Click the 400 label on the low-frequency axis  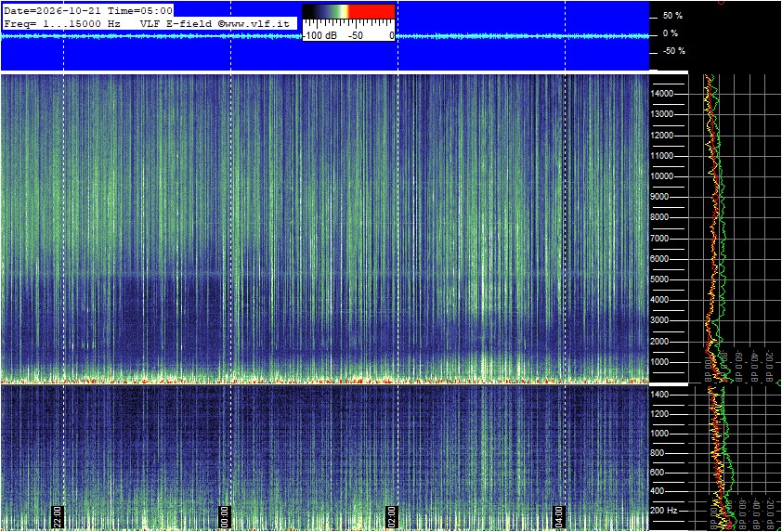[658, 492]
